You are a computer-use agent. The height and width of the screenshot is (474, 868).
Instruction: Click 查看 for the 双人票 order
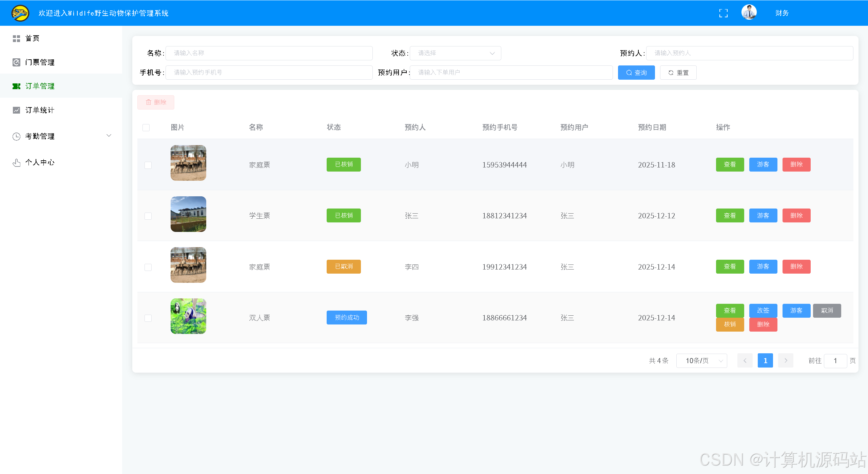(730, 311)
